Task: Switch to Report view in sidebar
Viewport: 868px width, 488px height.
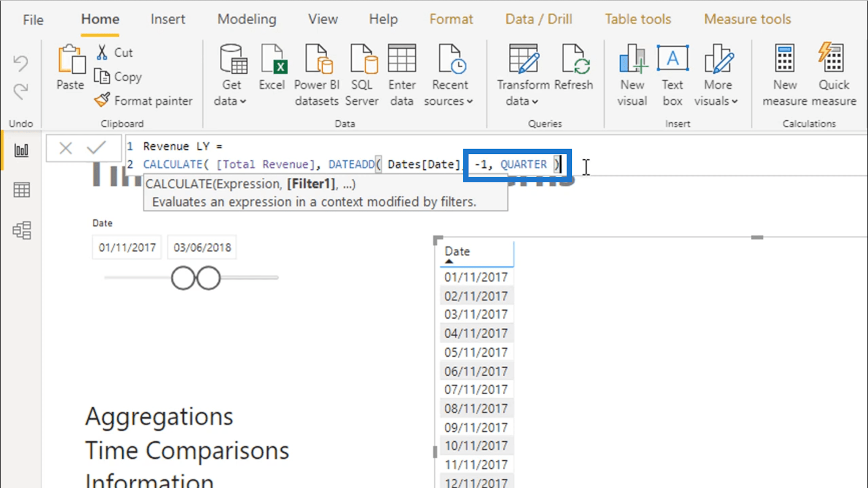Action: pyautogui.click(x=22, y=150)
